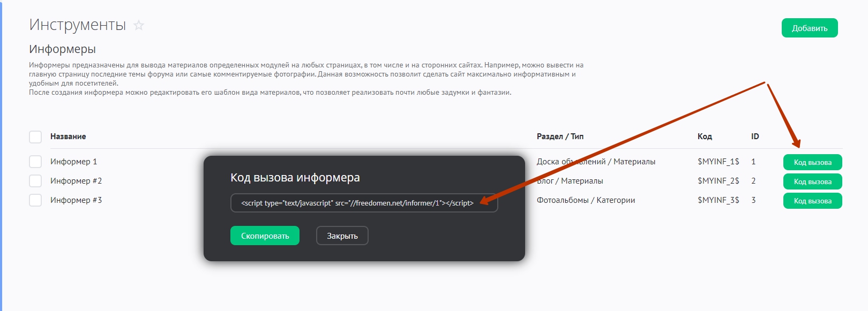Viewport: 868px width, 311px height.
Task: Click the Код column header
Action: (x=705, y=136)
